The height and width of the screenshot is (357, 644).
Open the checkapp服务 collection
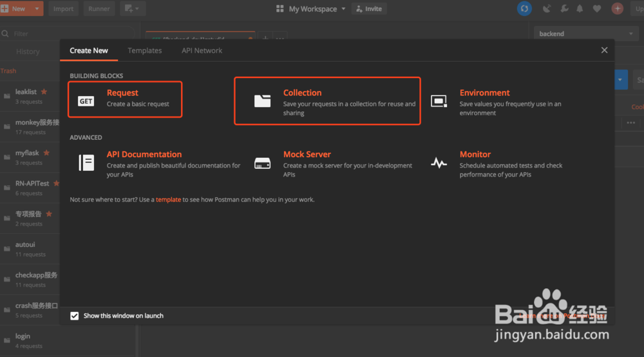coord(36,275)
